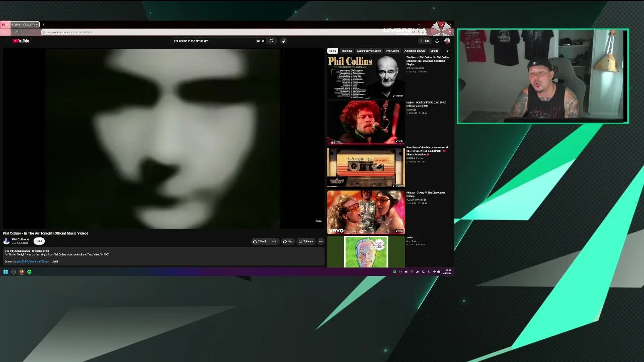This screenshot has height=362, width=644.
Task: Start voice search with microphone icon
Action: pyautogui.click(x=283, y=41)
